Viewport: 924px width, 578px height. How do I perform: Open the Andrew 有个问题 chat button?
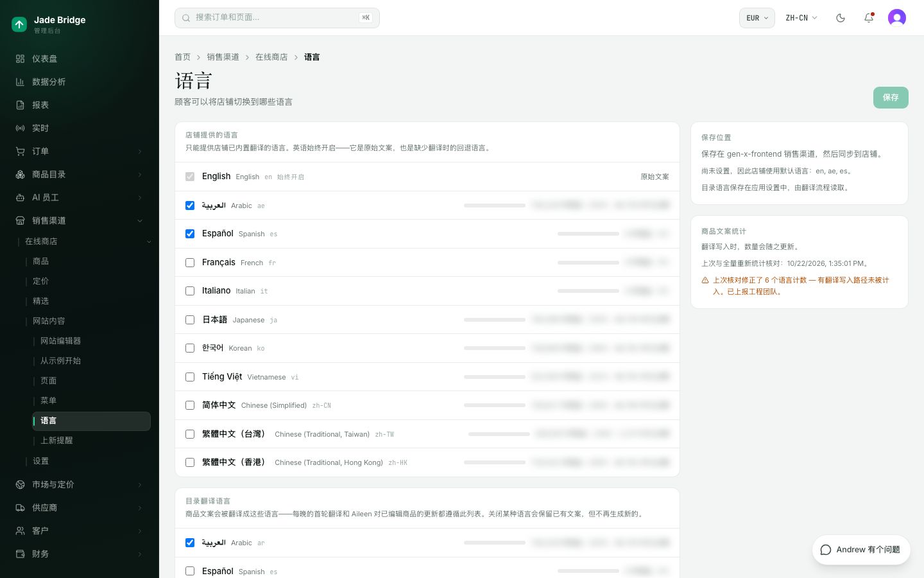tap(861, 550)
